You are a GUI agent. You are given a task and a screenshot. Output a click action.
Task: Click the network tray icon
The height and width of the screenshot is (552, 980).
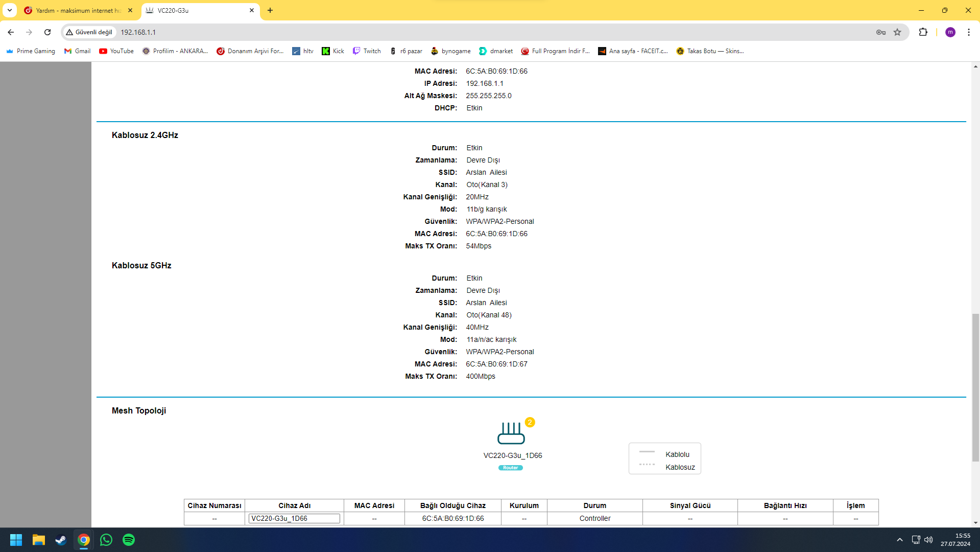(x=916, y=540)
